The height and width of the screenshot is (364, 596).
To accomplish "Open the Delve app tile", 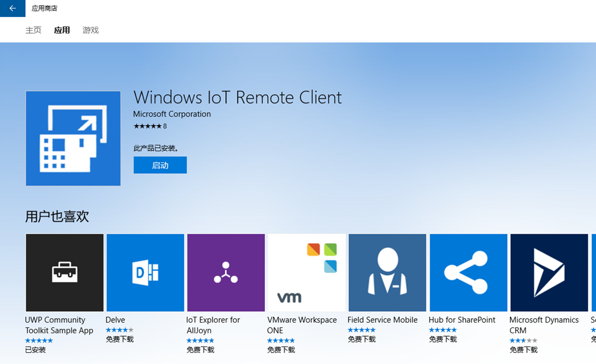I will 145,273.
